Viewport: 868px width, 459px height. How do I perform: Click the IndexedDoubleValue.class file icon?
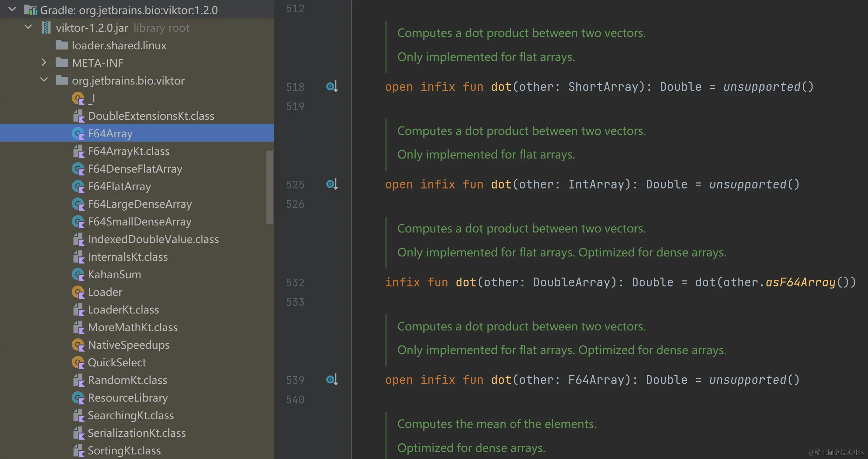78,239
